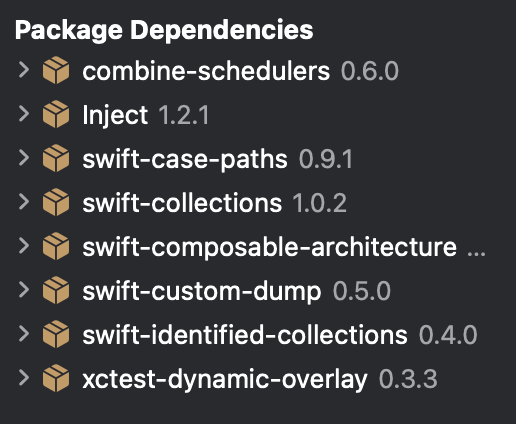Expand the swift-custom-dump package
The width and height of the screenshot is (516, 424).
[x=24, y=290]
